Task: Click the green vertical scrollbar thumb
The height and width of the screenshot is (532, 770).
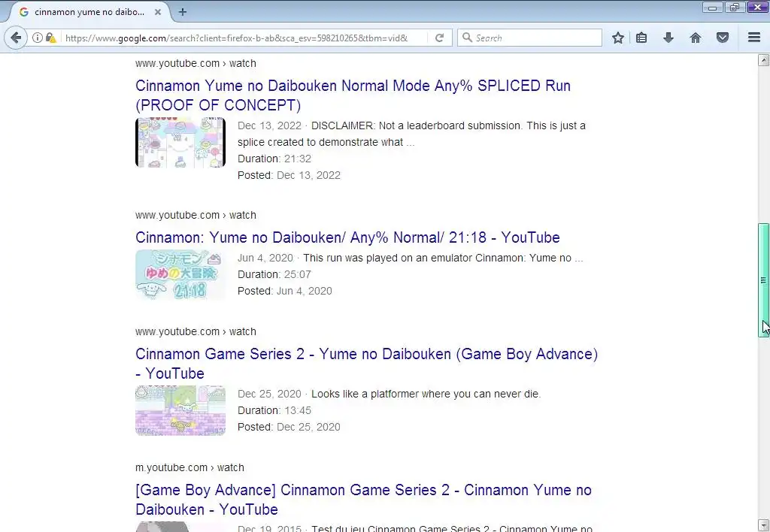Action: click(x=763, y=280)
